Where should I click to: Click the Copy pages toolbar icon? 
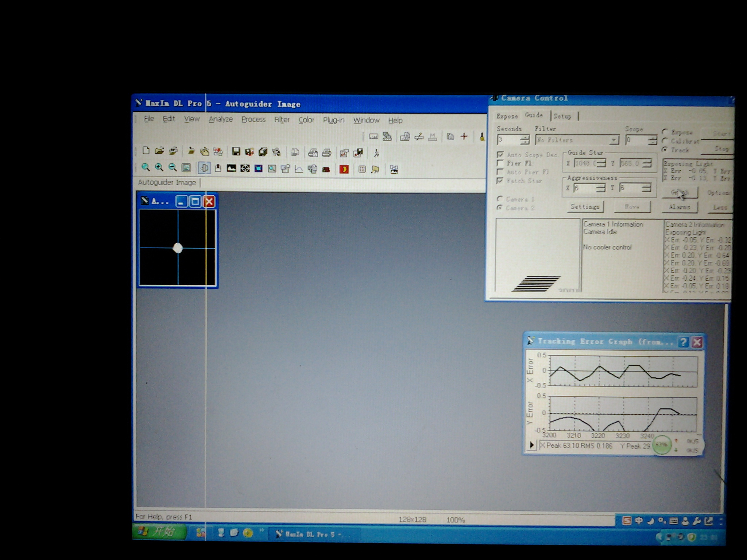pyautogui.click(x=450, y=137)
